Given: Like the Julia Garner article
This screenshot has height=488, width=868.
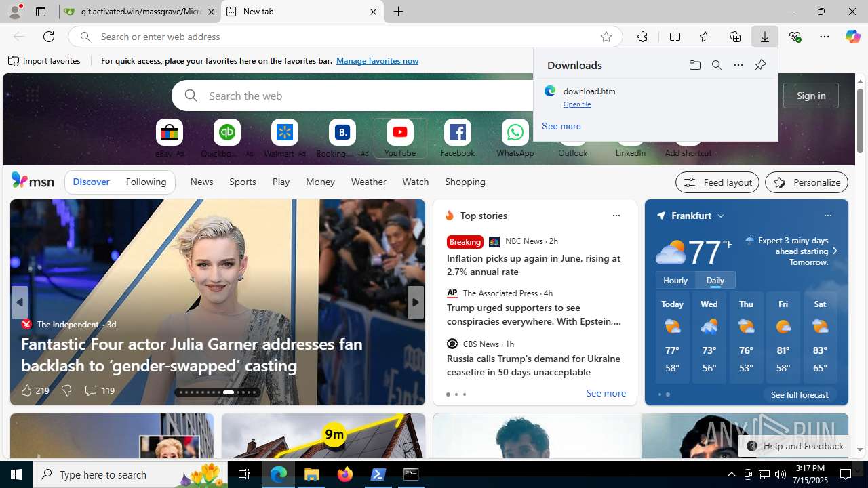Looking at the screenshot, I should coord(35,390).
